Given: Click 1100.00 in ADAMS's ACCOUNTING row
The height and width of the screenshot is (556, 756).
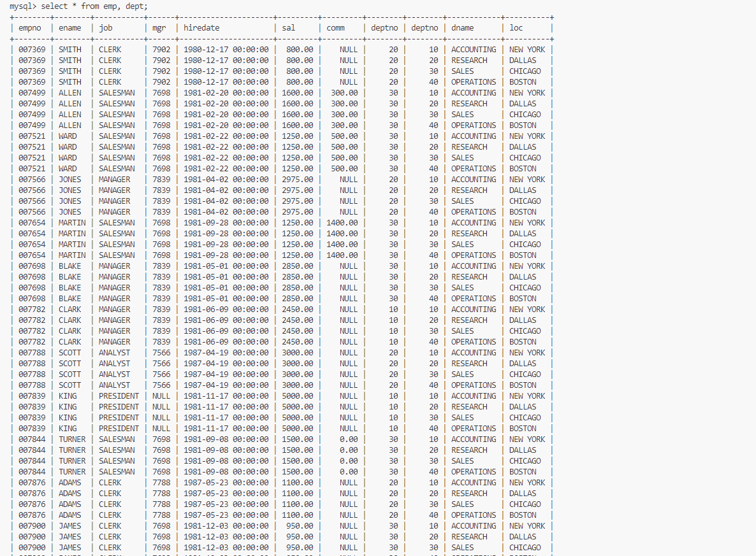Looking at the screenshot, I should point(298,483).
